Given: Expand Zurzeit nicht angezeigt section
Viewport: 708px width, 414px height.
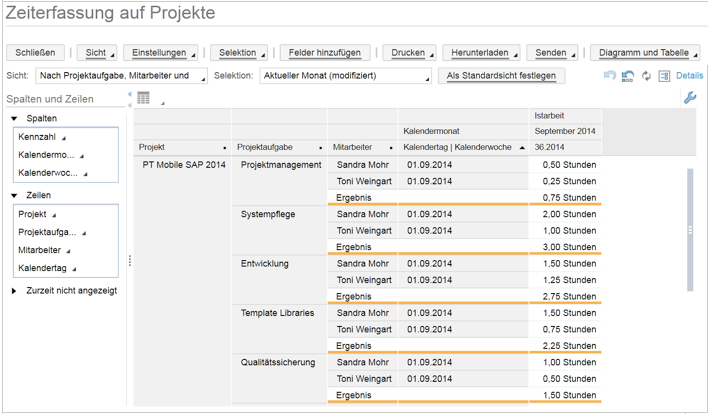Looking at the screenshot, I should tap(15, 291).
